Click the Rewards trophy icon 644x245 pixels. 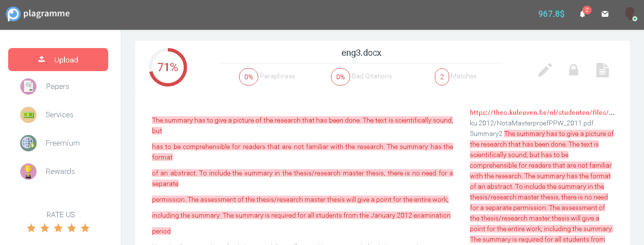[28, 171]
